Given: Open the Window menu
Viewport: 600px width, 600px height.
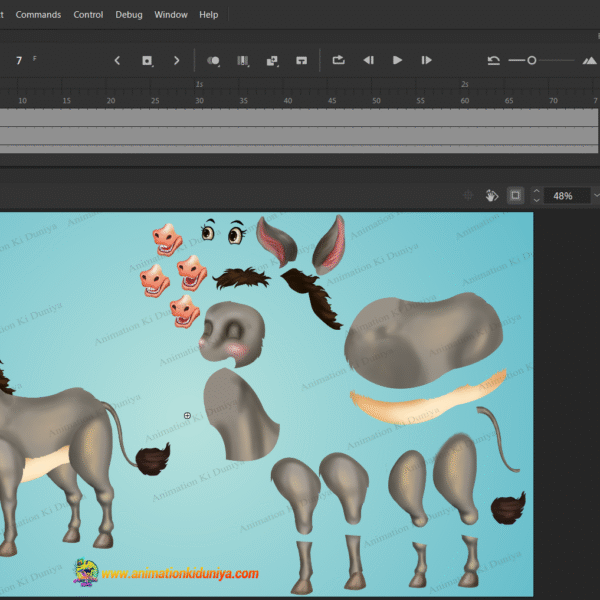Looking at the screenshot, I should (171, 15).
